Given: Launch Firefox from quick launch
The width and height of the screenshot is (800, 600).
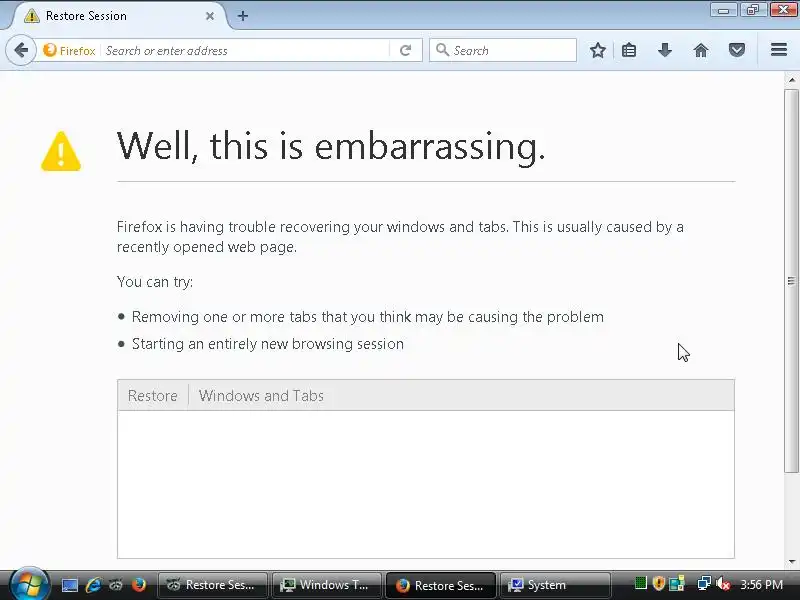Looking at the screenshot, I should 138,585.
